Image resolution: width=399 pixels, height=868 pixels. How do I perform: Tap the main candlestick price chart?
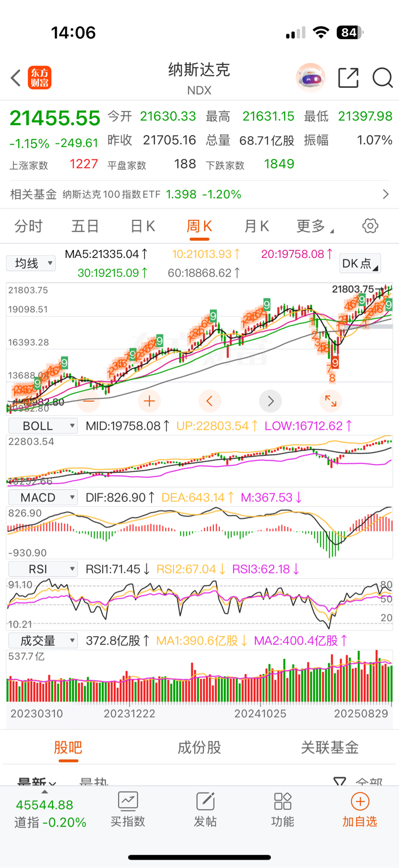pyautogui.click(x=199, y=348)
